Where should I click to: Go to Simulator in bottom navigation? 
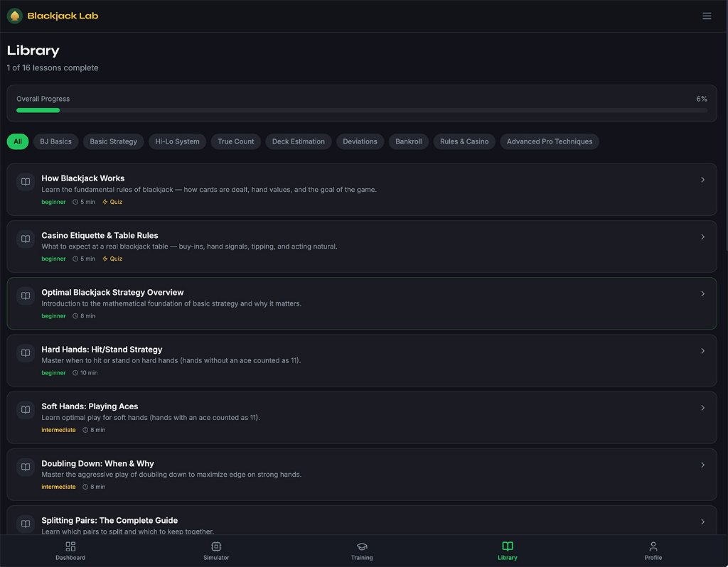[x=216, y=551]
